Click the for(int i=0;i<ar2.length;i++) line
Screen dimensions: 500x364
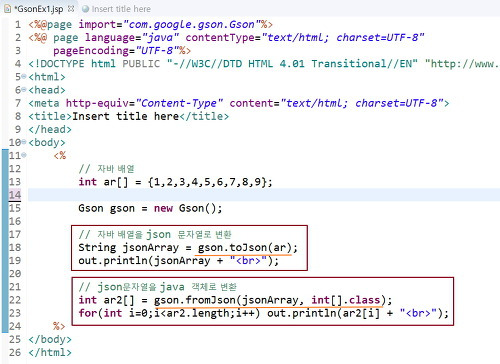pyautogui.click(x=263, y=313)
